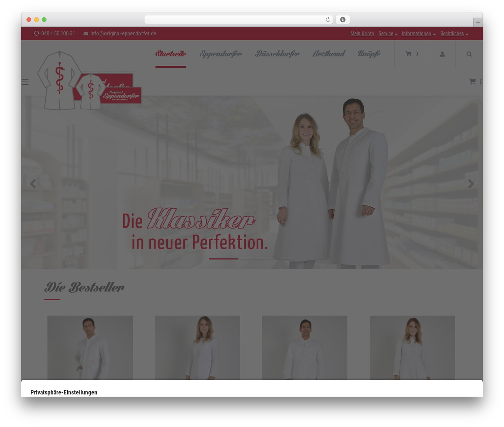The width and height of the screenshot is (504, 427).
Task: Go to previous slide with left arrow
Action: [x=33, y=184]
